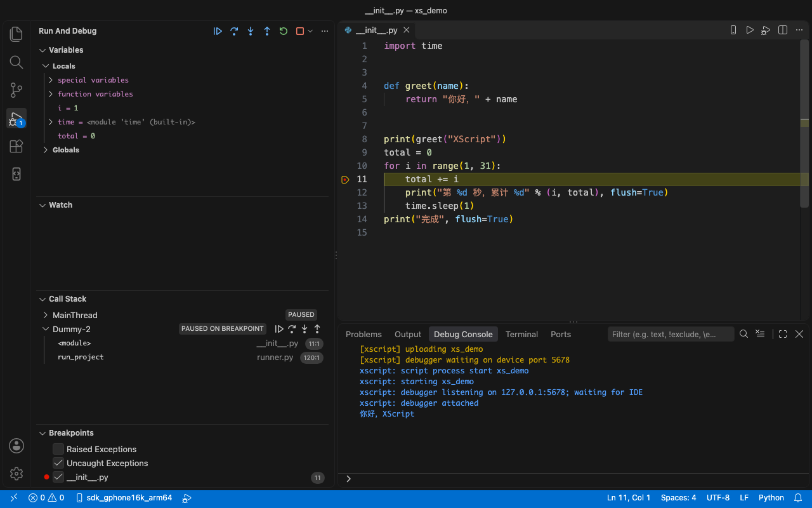Enable the Raised Exceptions breakpoint checkbox

58,449
